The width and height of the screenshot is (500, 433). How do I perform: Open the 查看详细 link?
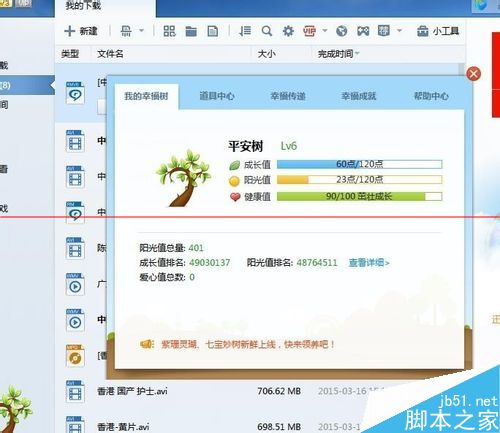[x=369, y=263]
